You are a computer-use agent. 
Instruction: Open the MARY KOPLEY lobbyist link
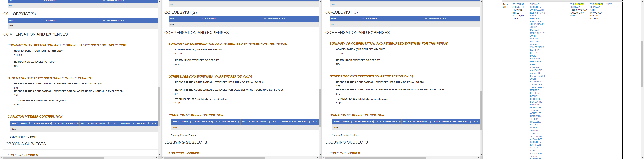(537, 33)
